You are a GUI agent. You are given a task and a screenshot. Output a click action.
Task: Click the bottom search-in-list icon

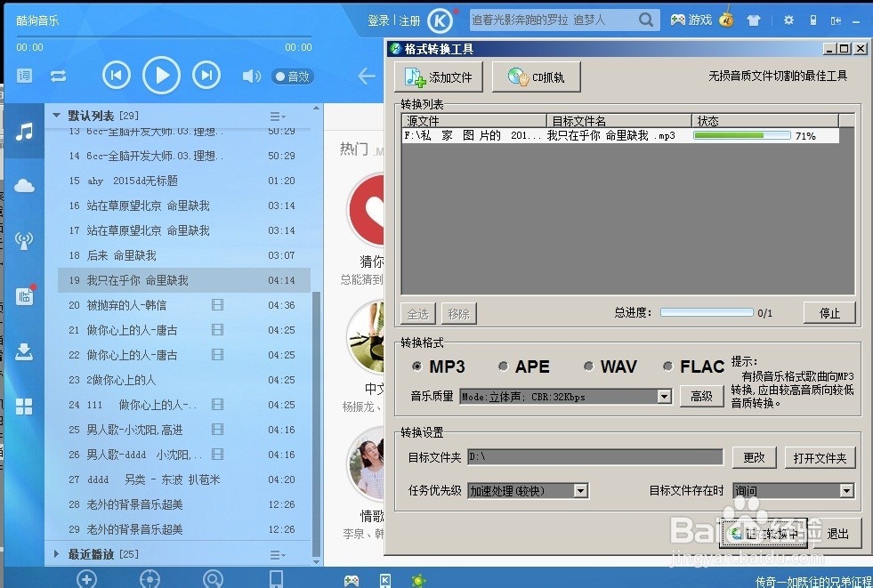pyautogui.click(x=214, y=579)
